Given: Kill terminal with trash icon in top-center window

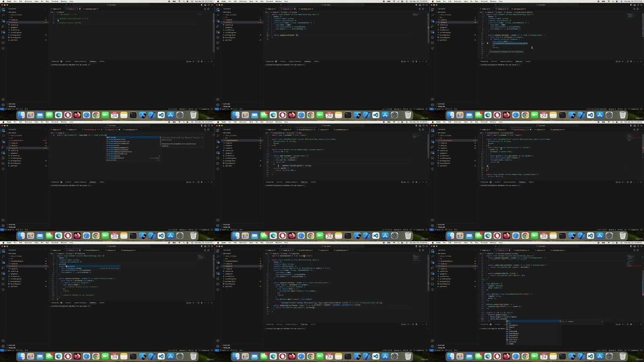Looking at the screenshot, I should pos(417,62).
